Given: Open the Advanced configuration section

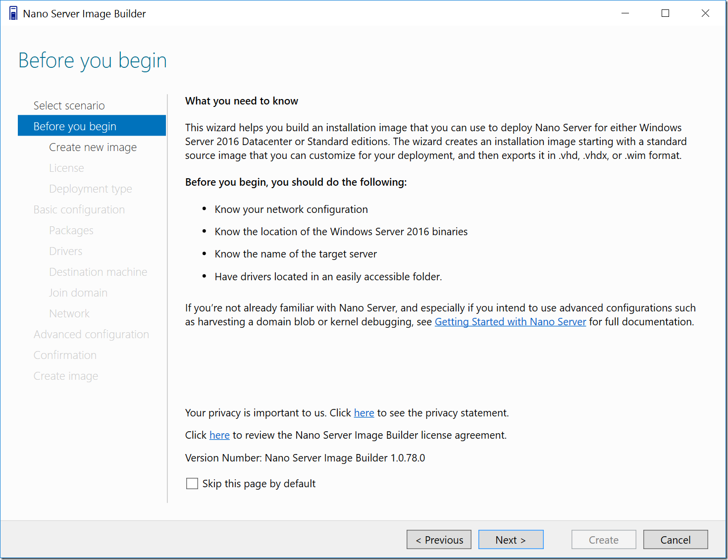Looking at the screenshot, I should click(x=91, y=334).
